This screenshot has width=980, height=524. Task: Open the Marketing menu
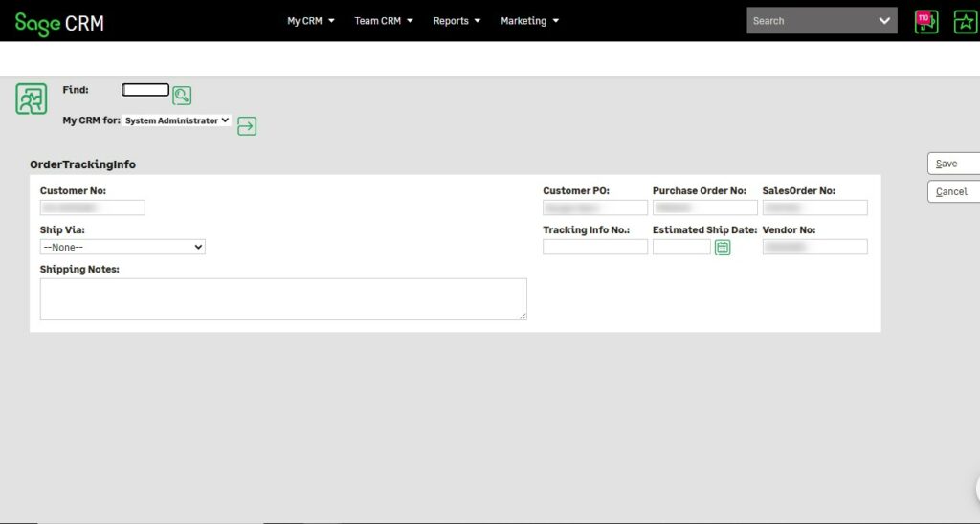point(529,21)
